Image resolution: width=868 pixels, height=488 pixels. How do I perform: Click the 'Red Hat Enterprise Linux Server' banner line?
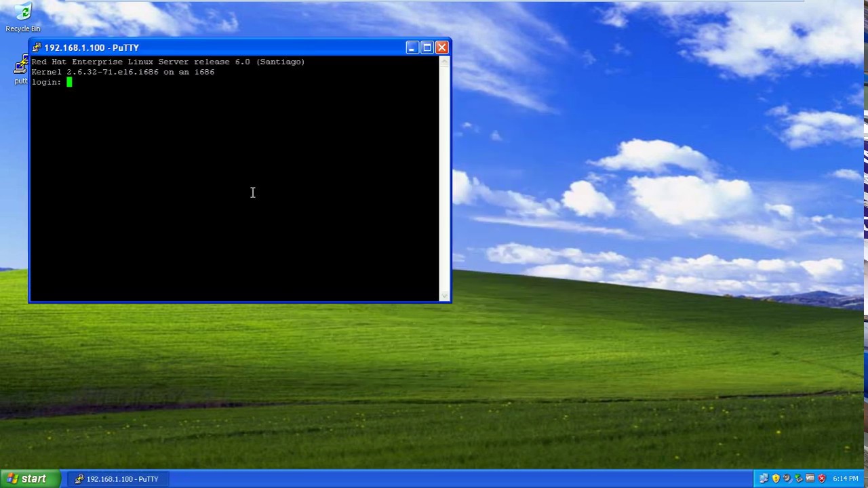pyautogui.click(x=168, y=62)
